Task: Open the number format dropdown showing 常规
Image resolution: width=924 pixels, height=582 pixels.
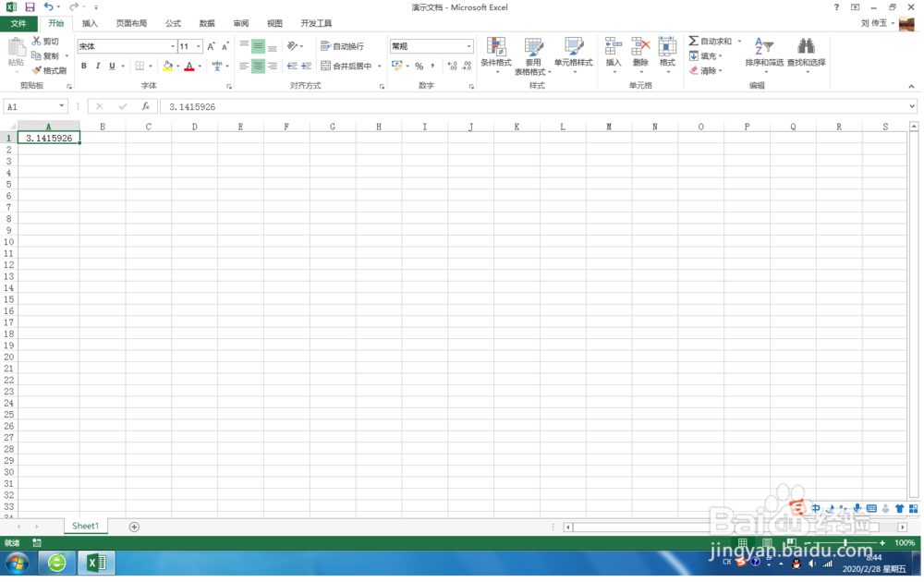Action: [468, 45]
